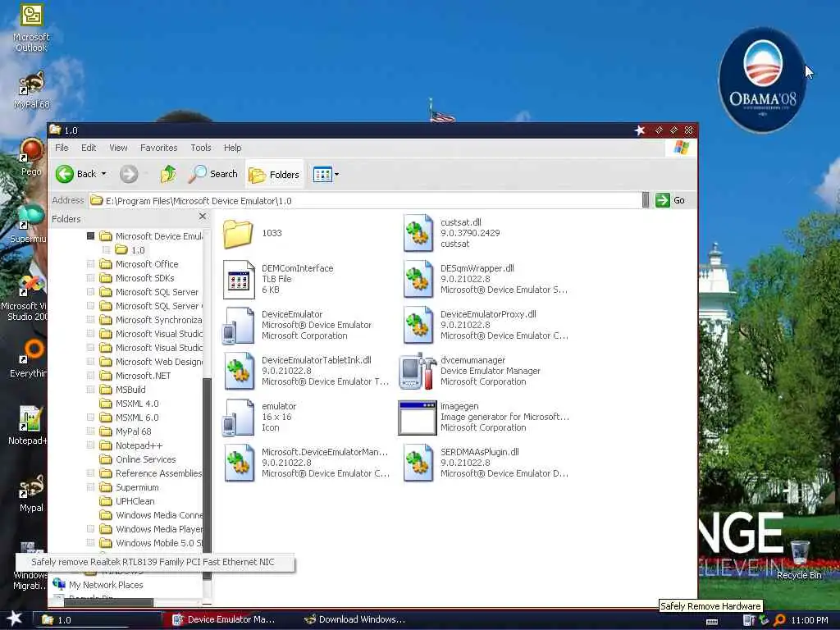This screenshot has height=630, width=840.
Task: Click the search magnifier tray icon
Action: [x=779, y=620]
